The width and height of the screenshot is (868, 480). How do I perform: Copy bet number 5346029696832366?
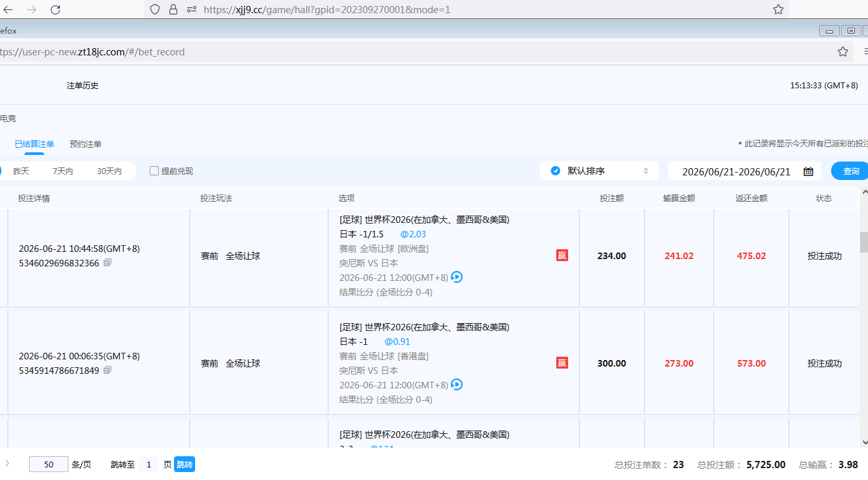tap(107, 262)
